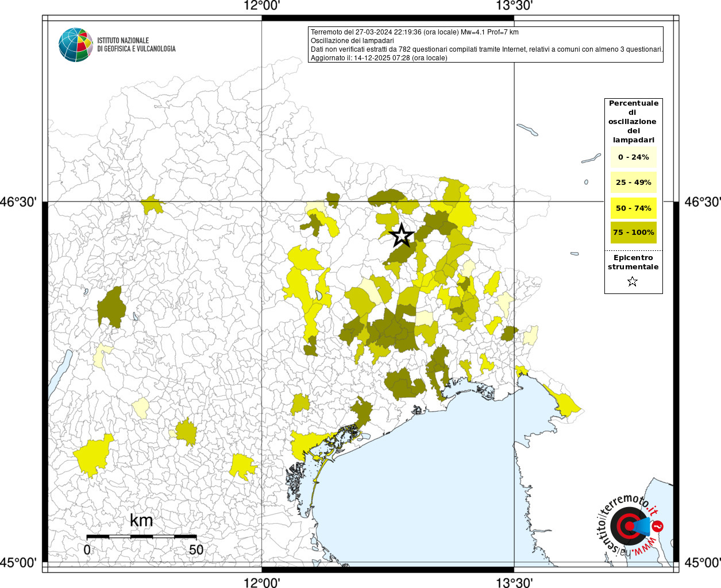Click the left 45°00' latitude label

tap(18, 563)
